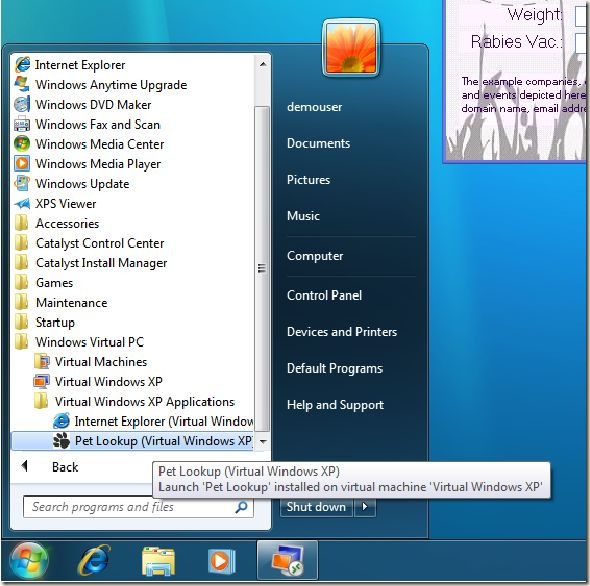Click the Virtual Windows XP monitor icon

[41, 381]
